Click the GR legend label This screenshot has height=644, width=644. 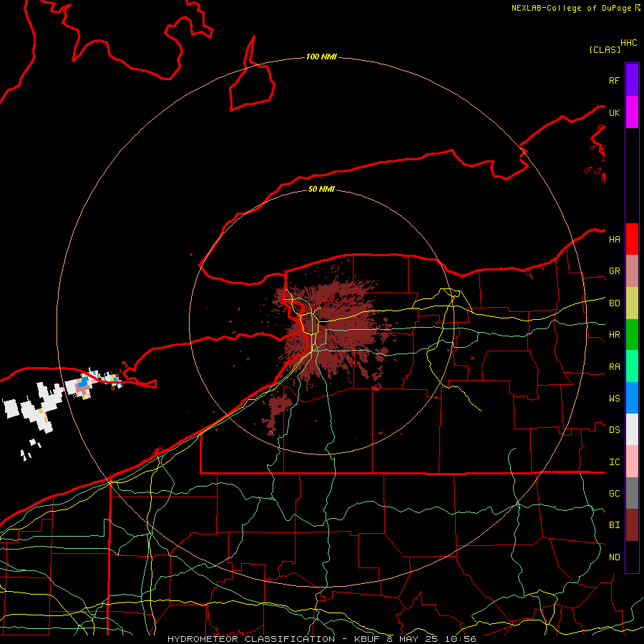[x=614, y=271]
